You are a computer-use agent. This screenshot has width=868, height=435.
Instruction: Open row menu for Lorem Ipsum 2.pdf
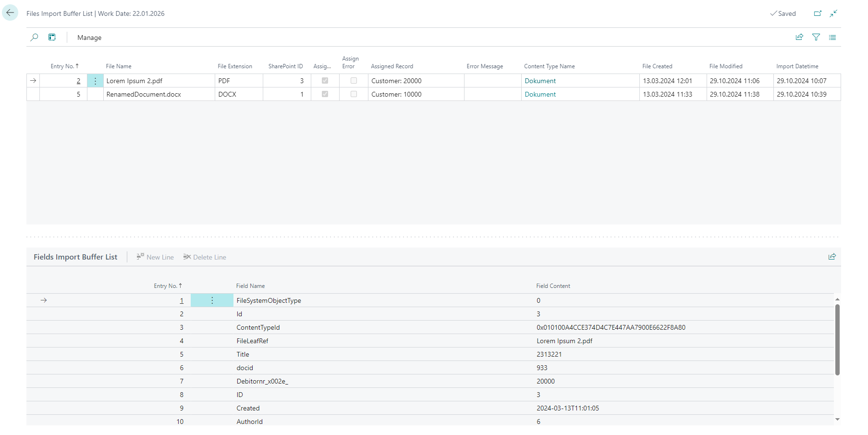click(95, 81)
